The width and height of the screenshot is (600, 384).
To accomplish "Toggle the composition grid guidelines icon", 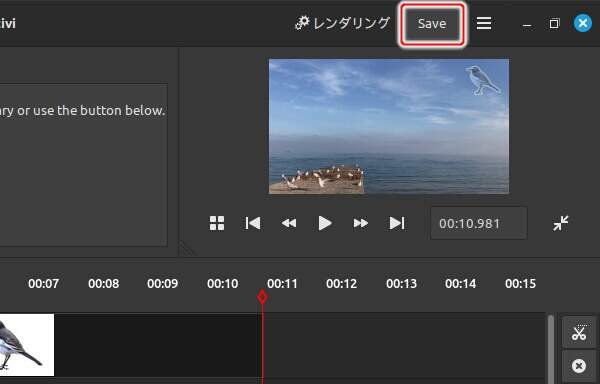I will (x=217, y=223).
